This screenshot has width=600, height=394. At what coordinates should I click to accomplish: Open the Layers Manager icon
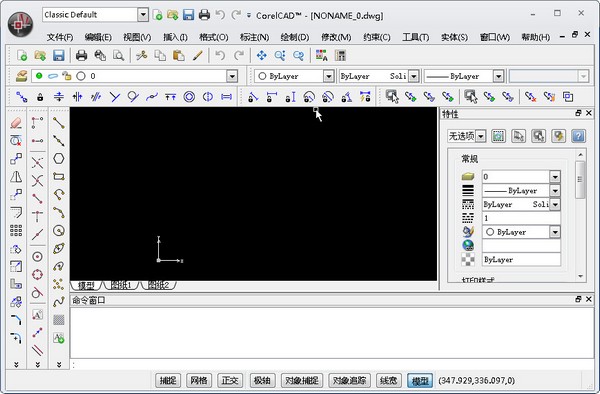click(21, 76)
